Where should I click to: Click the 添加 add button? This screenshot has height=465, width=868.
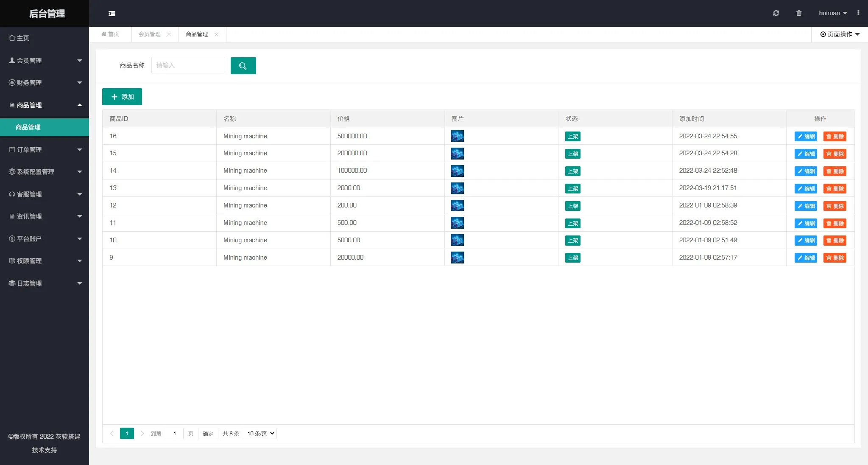click(x=122, y=97)
